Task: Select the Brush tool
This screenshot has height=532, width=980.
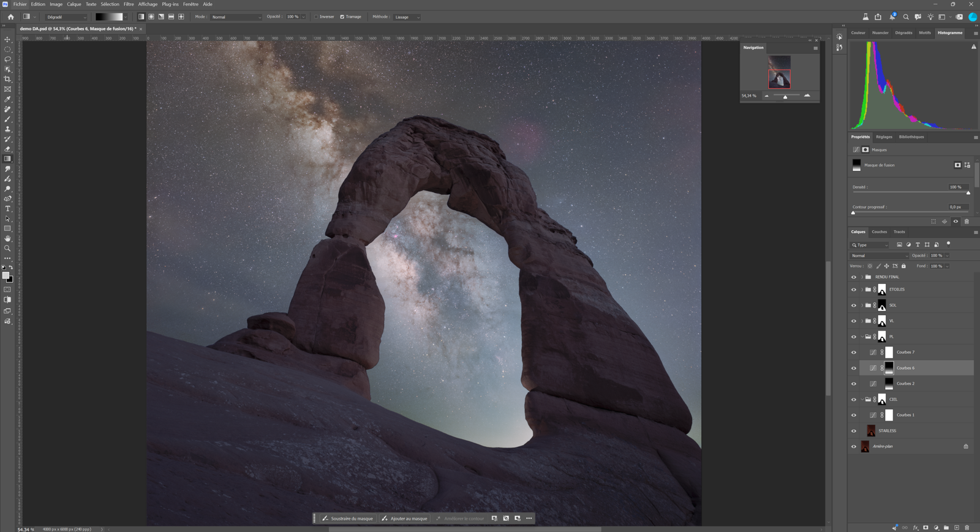Action: click(x=7, y=119)
